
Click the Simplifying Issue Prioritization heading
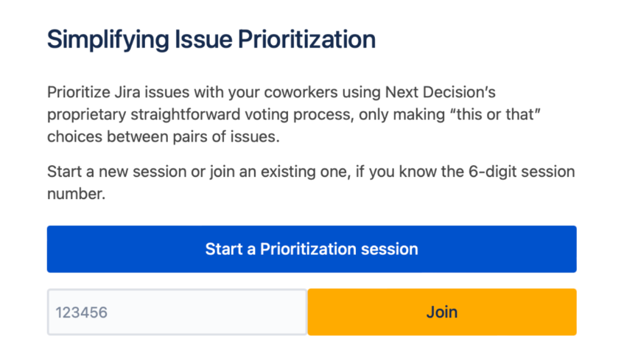(x=211, y=40)
